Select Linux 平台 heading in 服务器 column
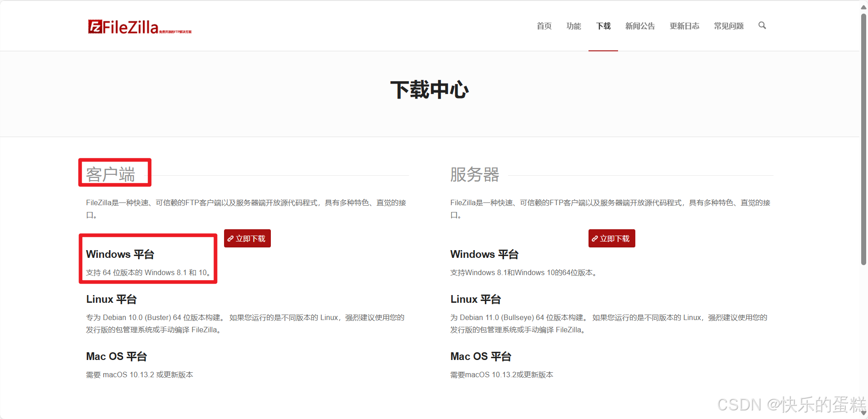This screenshot has width=868, height=419. [x=476, y=299]
